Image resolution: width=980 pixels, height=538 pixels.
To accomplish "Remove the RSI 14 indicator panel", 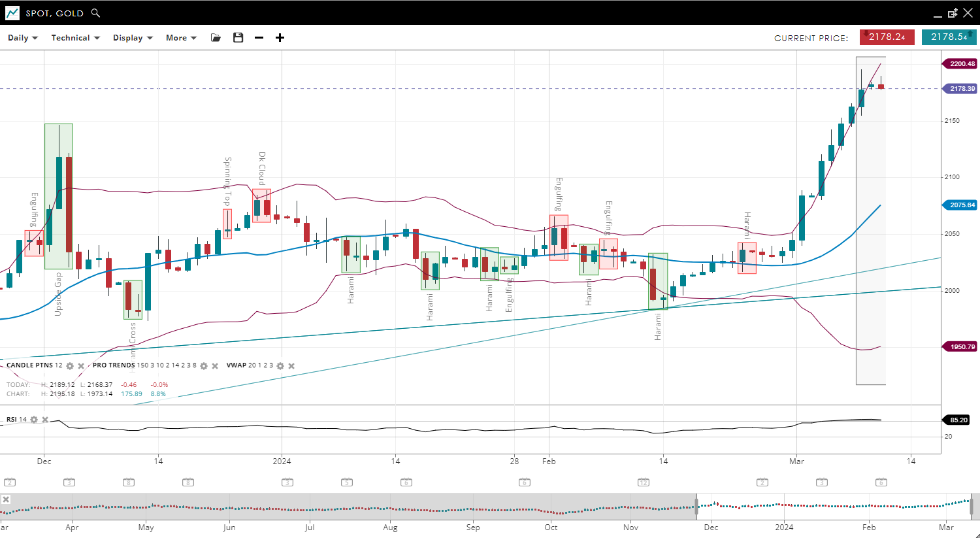I will click(45, 420).
